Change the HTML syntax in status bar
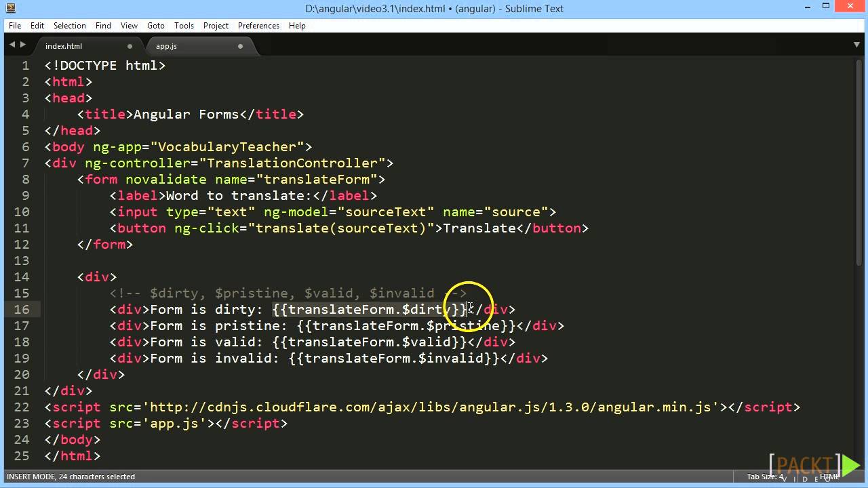The height and width of the screenshot is (488, 868). [829, 476]
